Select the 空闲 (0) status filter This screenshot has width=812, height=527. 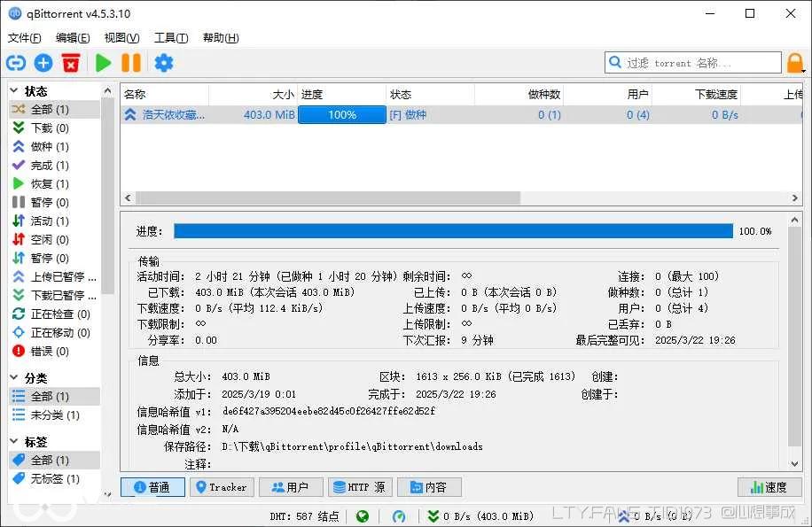pyautogui.click(x=54, y=239)
